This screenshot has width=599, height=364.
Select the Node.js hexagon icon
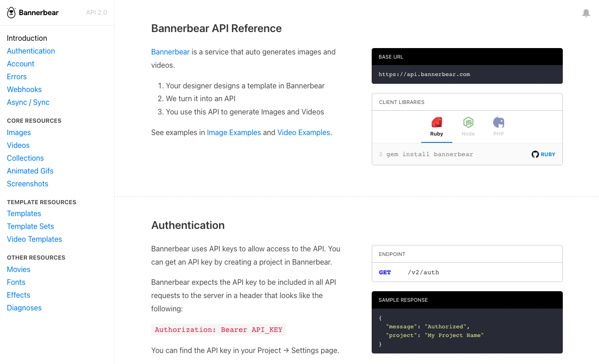468,122
